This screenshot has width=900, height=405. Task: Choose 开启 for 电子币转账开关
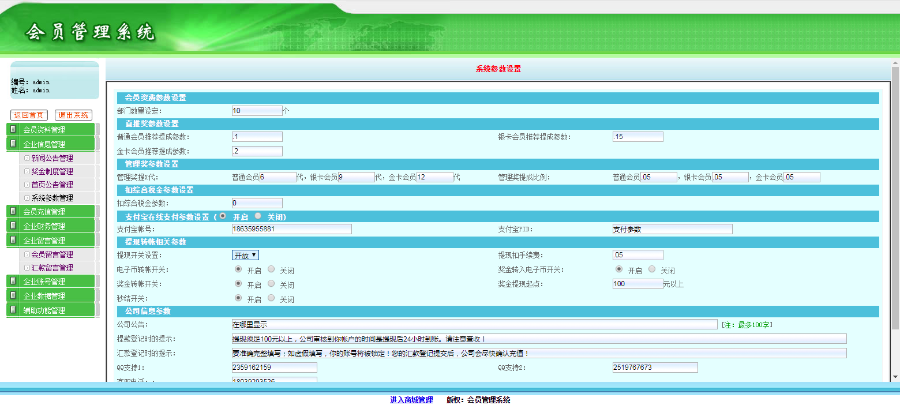[238, 268]
